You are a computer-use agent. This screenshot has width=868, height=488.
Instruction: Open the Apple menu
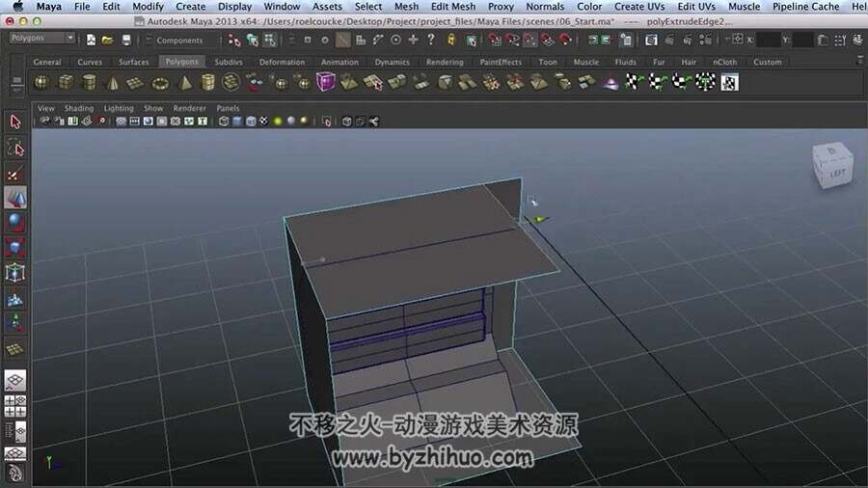click(17, 7)
